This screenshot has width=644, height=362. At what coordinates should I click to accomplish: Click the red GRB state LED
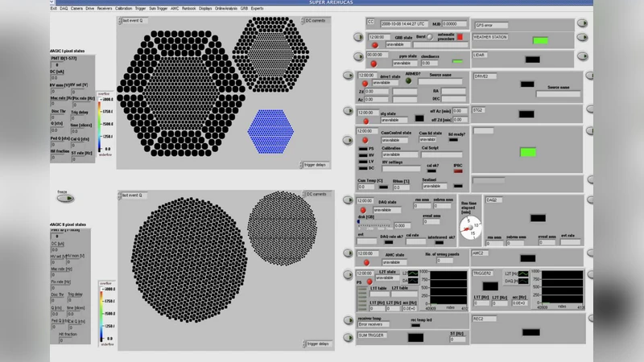pyautogui.click(x=375, y=45)
